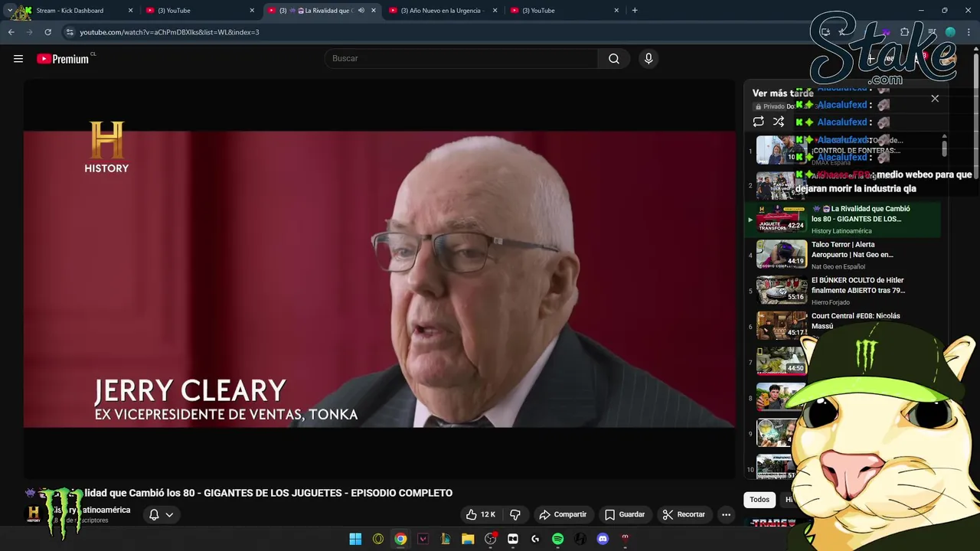This screenshot has height=551, width=980.
Task: Mute audio via active tab's speaker icon
Action: point(361,11)
